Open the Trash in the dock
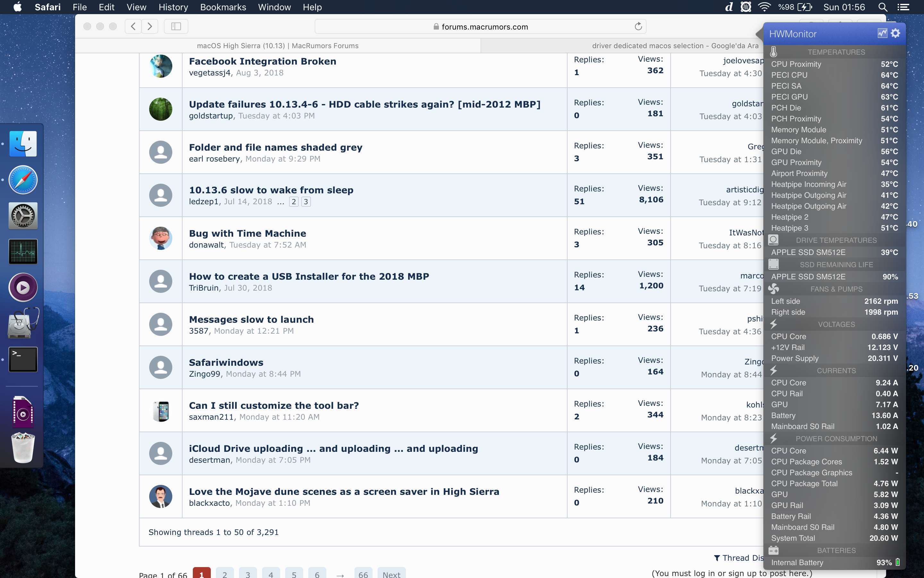This screenshot has height=578, width=924. (23, 448)
